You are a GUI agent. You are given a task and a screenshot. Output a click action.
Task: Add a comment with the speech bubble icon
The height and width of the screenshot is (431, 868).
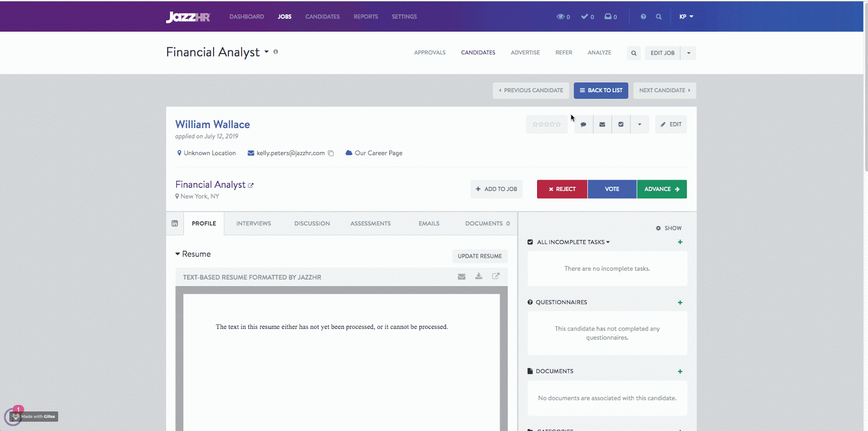pos(583,124)
